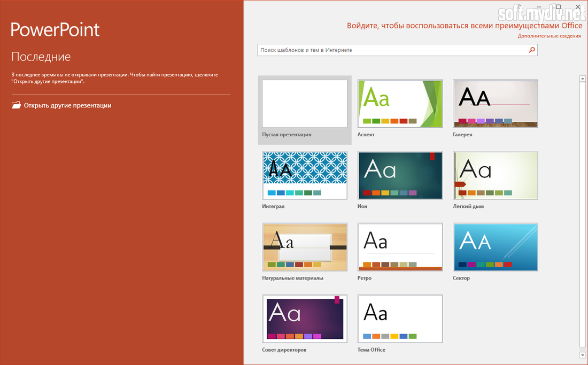Click the Ион label text
The width and height of the screenshot is (588, 365).
click(x=362, y=206)
